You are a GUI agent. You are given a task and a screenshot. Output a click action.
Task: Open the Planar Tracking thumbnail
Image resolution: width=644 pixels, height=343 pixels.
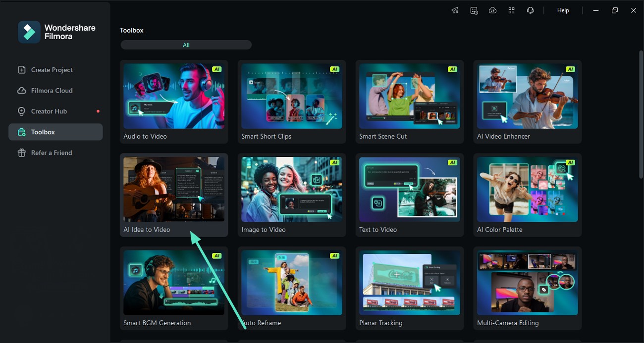[x=410, y=283]
